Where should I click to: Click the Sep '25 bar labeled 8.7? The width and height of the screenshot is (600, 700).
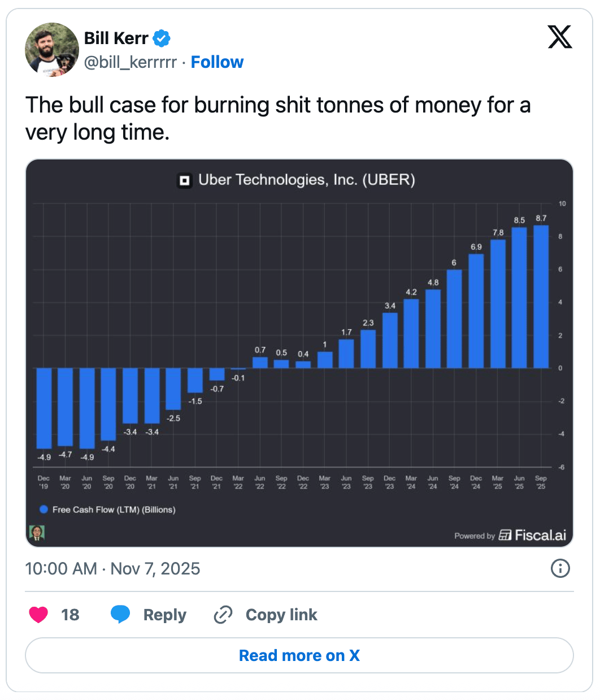coord(541,297)
